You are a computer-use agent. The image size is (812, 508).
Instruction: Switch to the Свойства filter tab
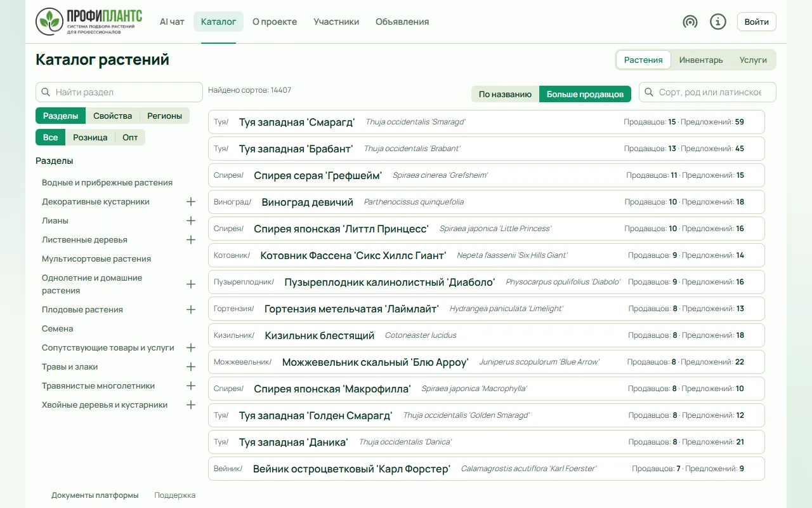[112, 116]
